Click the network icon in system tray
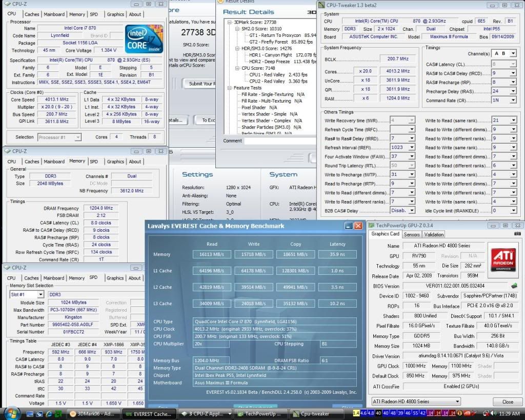This screenshot has width=525, height=420. click(x=485, y=414)
